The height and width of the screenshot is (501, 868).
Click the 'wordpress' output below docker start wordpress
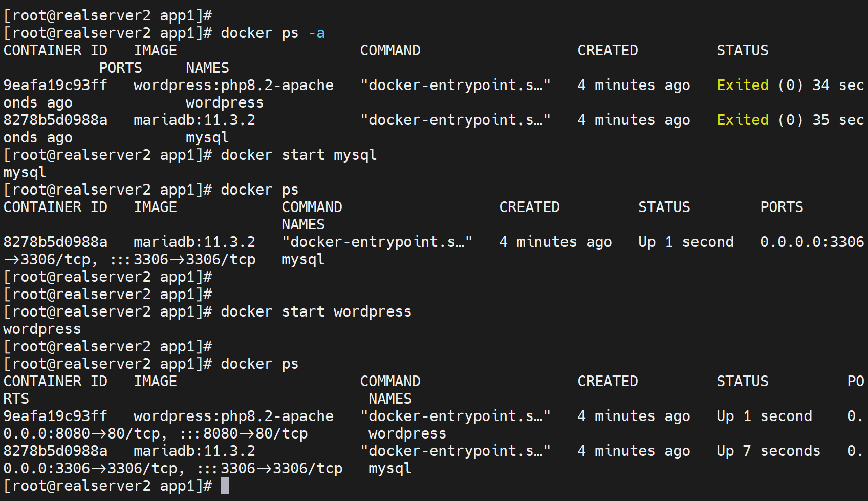click(x=42, y=329)
